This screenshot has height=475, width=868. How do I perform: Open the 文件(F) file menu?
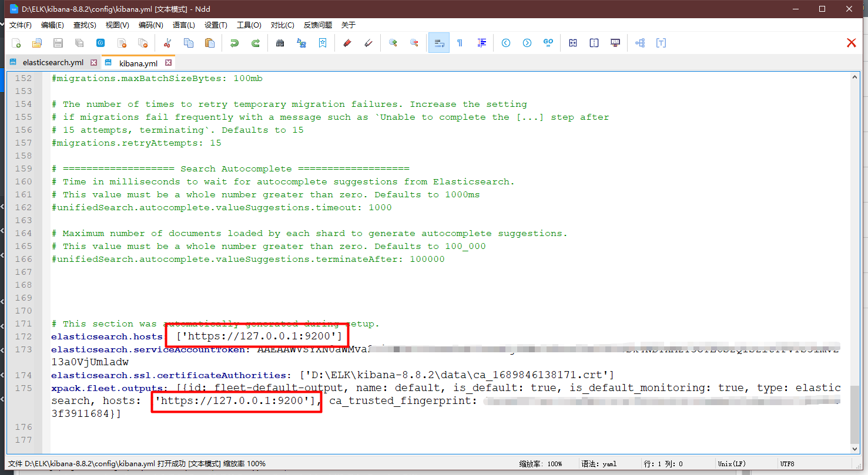tap(21, 25)
